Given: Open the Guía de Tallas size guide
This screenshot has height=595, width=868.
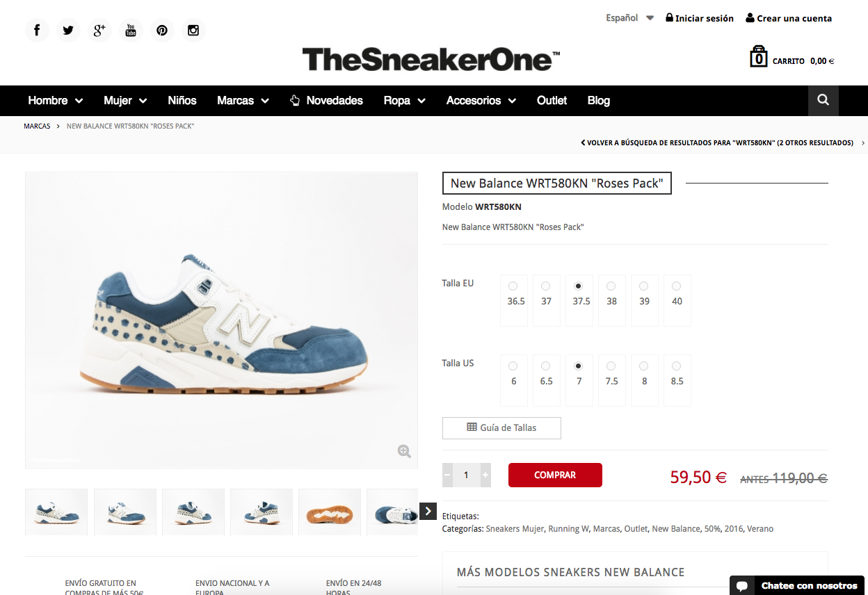Looking at the screenshot, I should 501,428.
